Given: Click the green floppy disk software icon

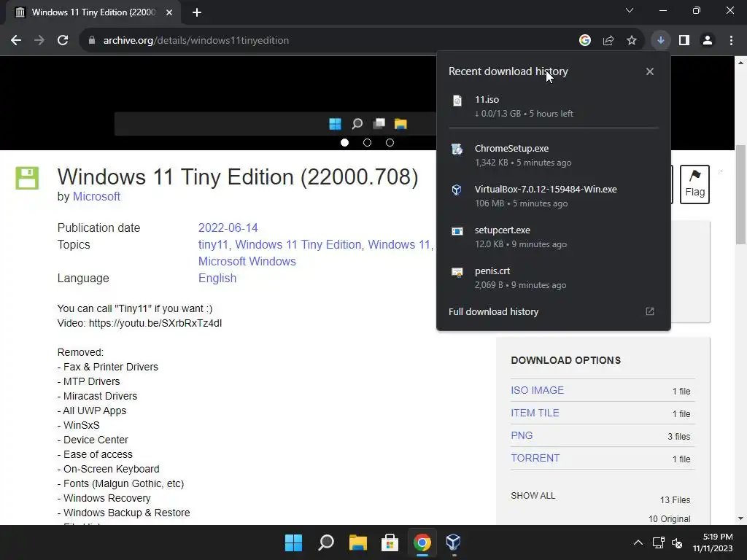Looking at the screenshot, I should 27,178.
